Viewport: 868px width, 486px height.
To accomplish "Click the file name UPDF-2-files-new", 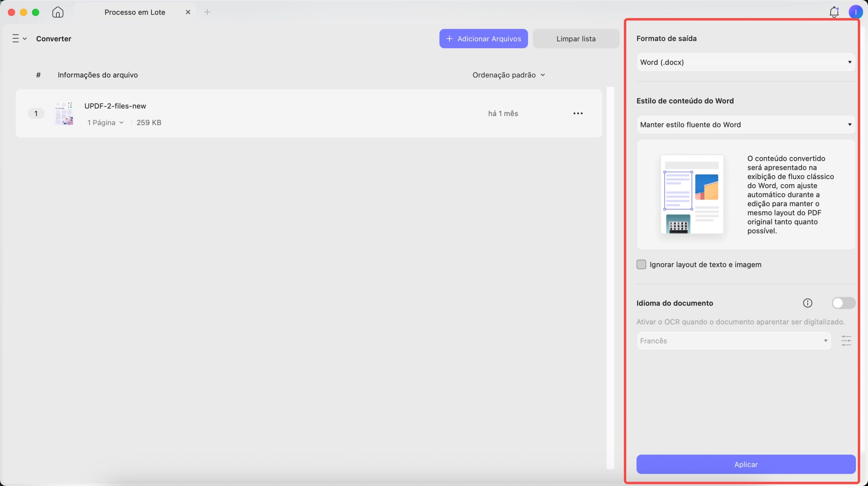I will coord(115,106).
